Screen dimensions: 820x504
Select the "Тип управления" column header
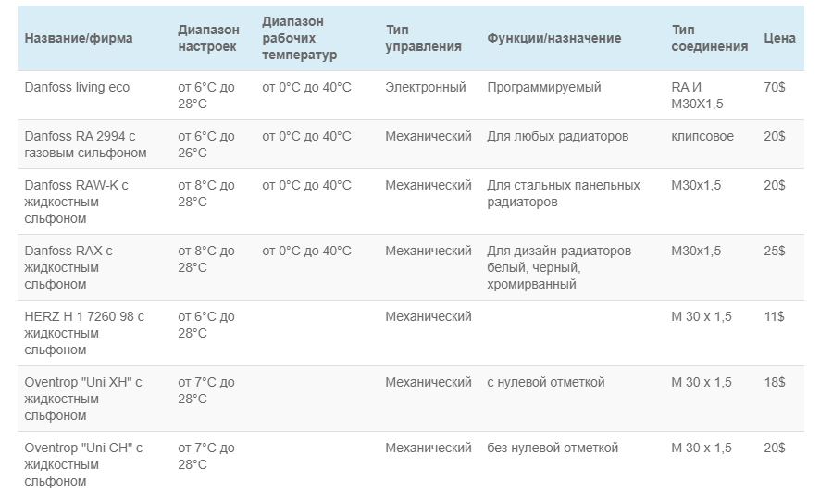[x=423, y=39]
